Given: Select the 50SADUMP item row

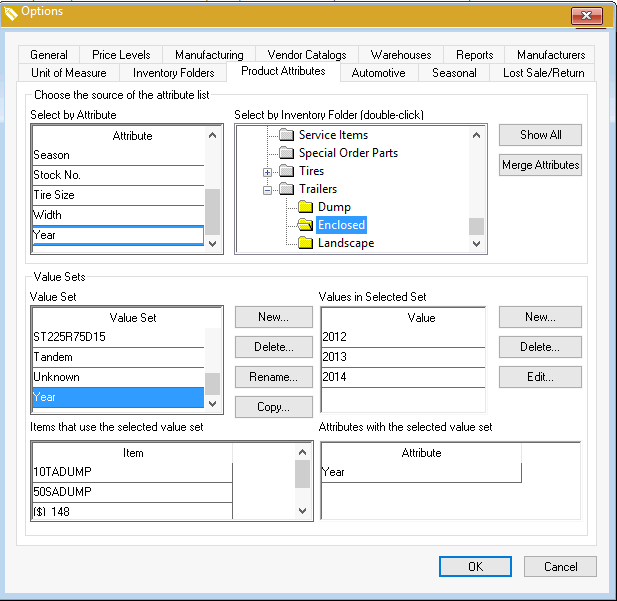Looking at the screenshot, I should [x=133, y=492].
